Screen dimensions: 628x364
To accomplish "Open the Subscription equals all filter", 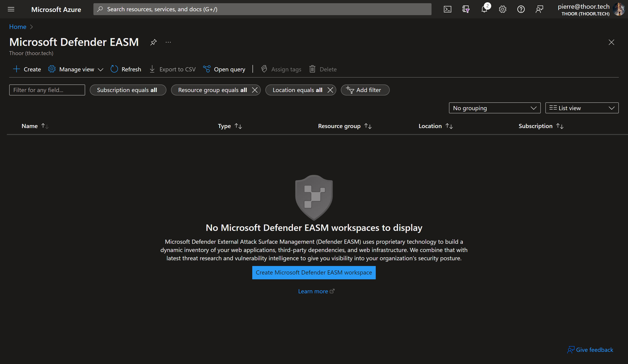I will (x=128, y=90).
